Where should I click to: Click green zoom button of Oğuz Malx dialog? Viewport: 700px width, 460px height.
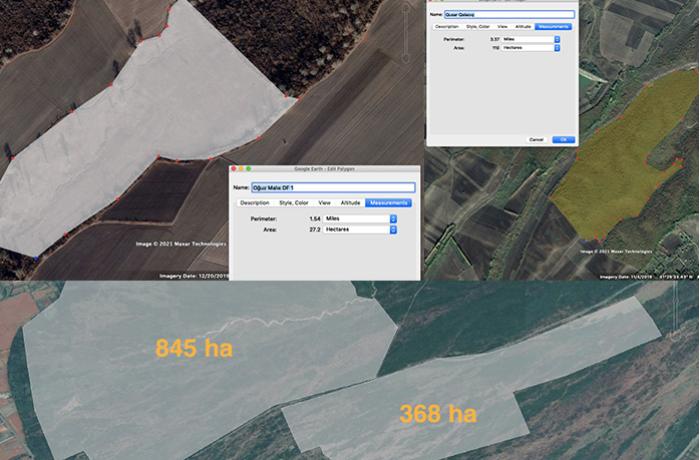(x=248, y=169)
